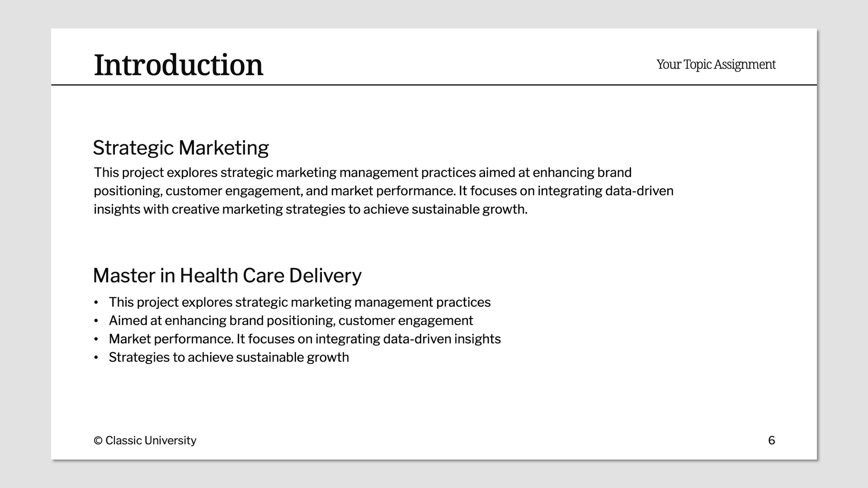The height and width of the screenshot is (488, 868).
Task: Click the bullet dot before "This project explores"
Action: [96, 302]
